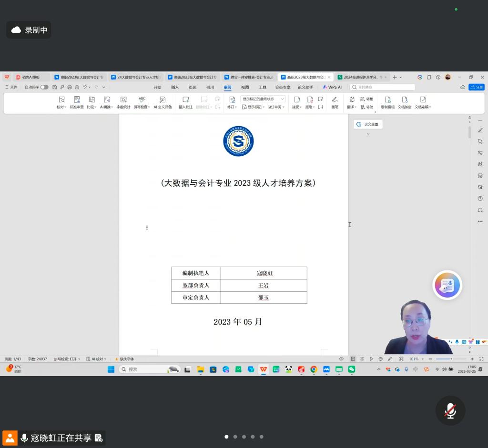Click the WeChat icon in the taskbar
Viewport: 488px width, 448px height.
352,369
